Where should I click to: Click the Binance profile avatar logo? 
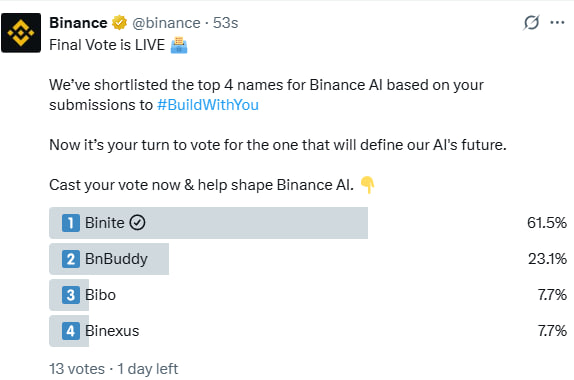pyautogui.click(x=21, y=33)
